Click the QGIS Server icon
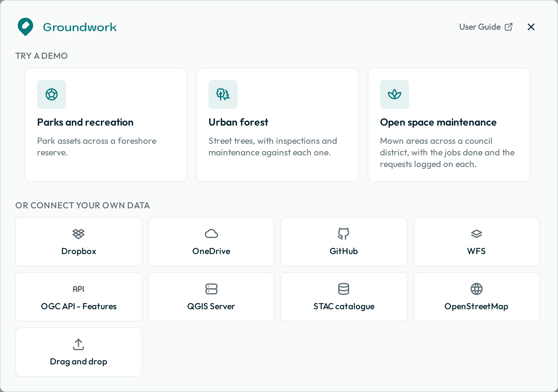Viewport: 558px width, 392px height. tap(211, 289)
